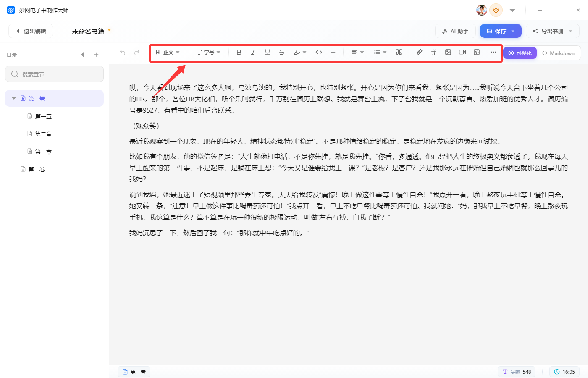Insert inline code with angle brackets icon
The height and width of the screenshot is (378, 588).
tap(319, 52)
